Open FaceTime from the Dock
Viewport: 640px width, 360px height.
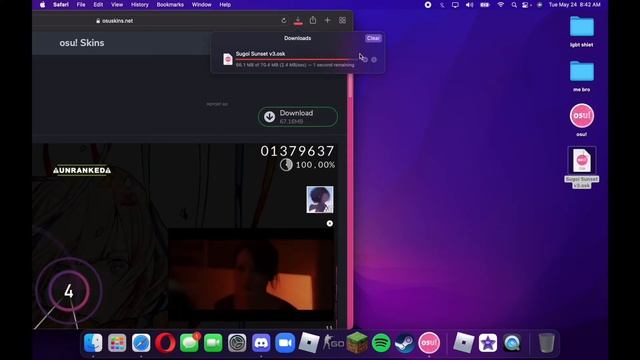click(x=213, y=343)
